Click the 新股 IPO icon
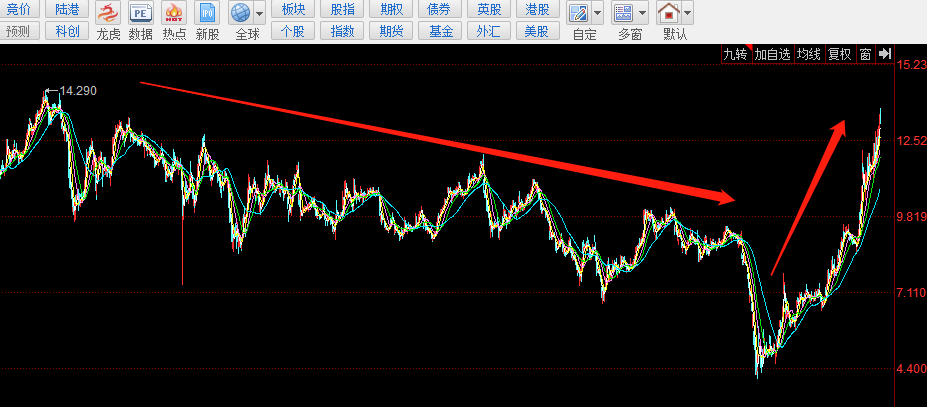 point(207,14)
